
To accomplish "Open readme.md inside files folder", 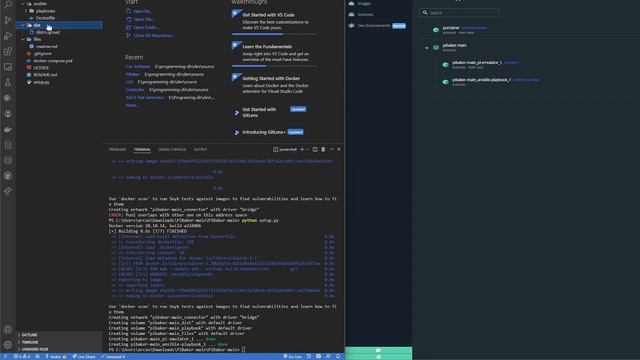I will 46,47.
